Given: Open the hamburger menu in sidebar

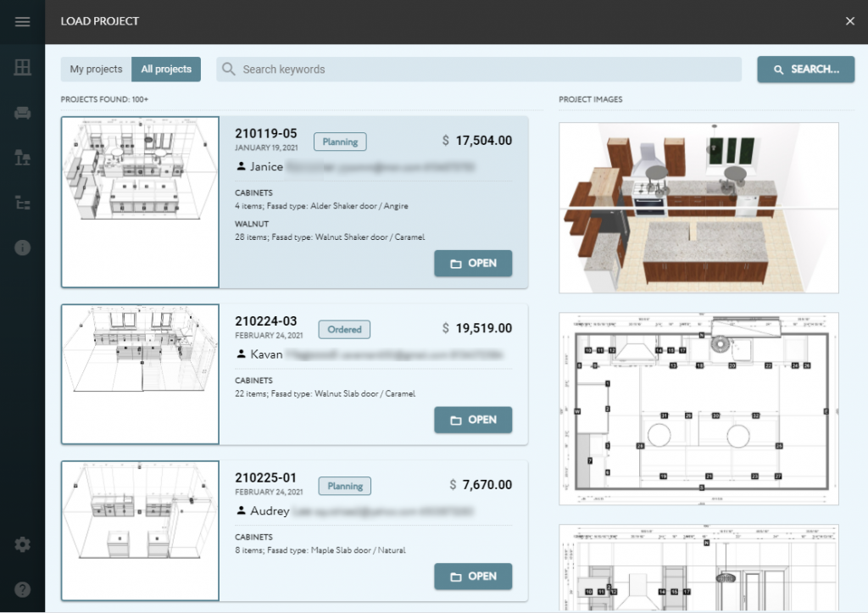Looking at the screenshot, I should coord(22,21).
